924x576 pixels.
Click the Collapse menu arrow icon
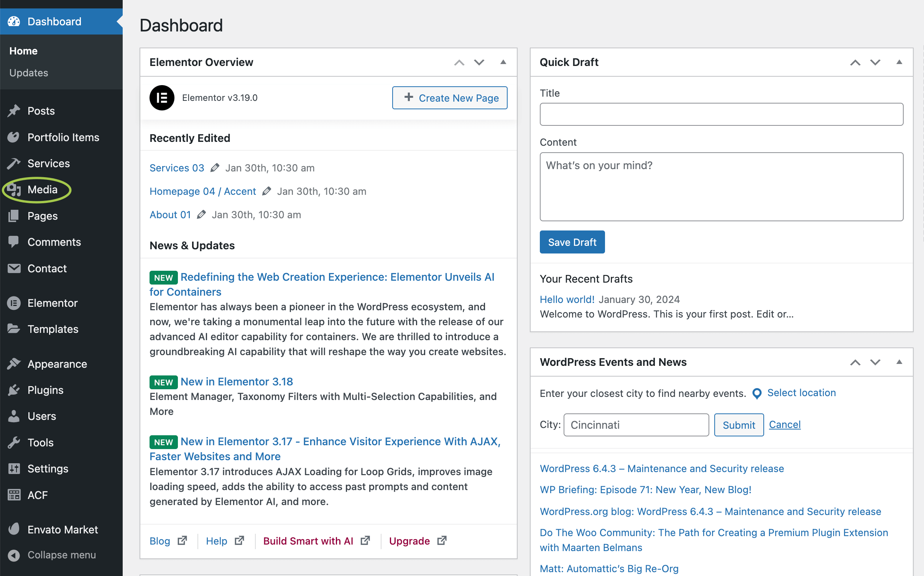coord(14,555)
